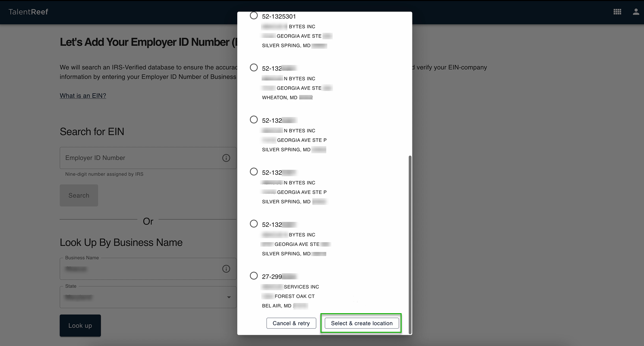Open the apps grid icon
Image resolution: width=644 pixels, height=346 pixels.
click(617, 12)
